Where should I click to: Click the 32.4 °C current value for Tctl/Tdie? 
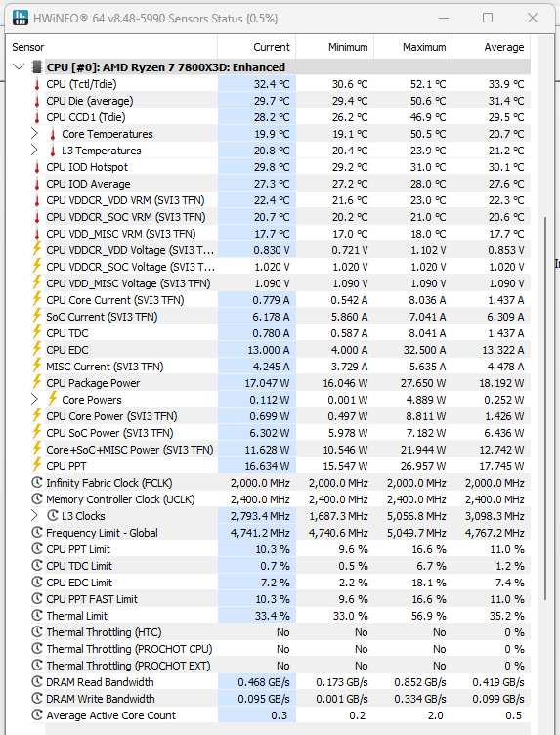272,84
